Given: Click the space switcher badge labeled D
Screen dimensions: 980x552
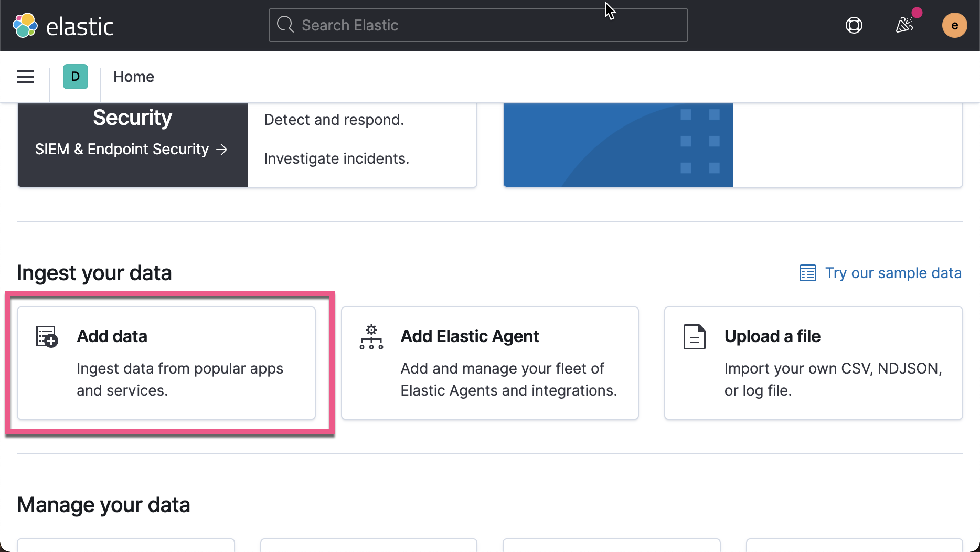Looking at the screenshot, I should 75,76.
